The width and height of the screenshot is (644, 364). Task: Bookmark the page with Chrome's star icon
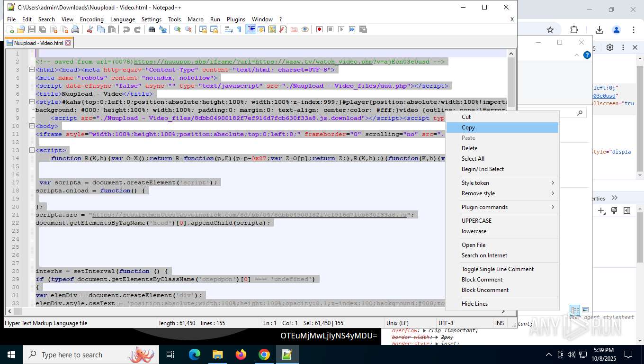(550, 30)
